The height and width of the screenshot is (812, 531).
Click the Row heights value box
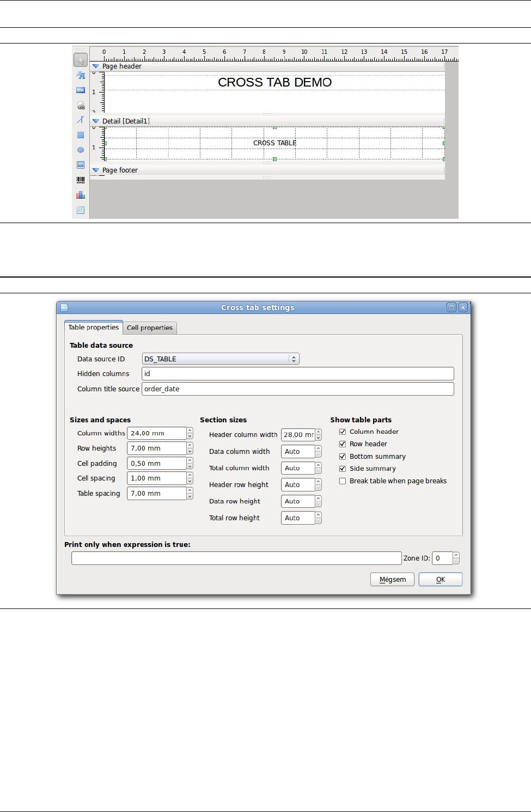[157, 448]
